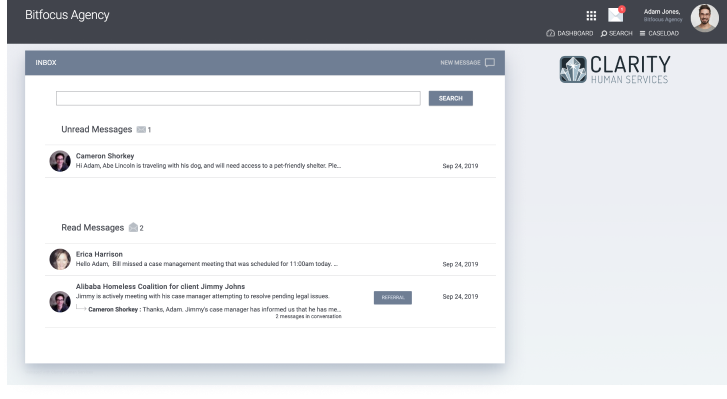Open Erica Harrison's message
The height and width of the screenshot is (399, 727).
270,260
